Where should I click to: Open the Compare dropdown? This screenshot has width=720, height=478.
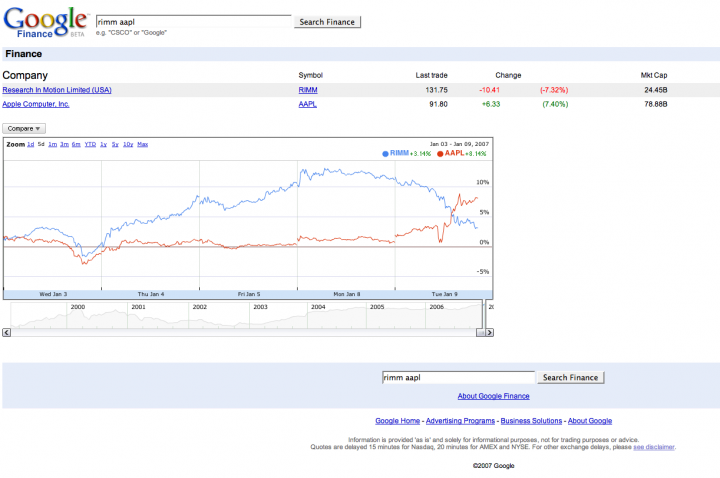pyautogui.click(x=24, y=129)
